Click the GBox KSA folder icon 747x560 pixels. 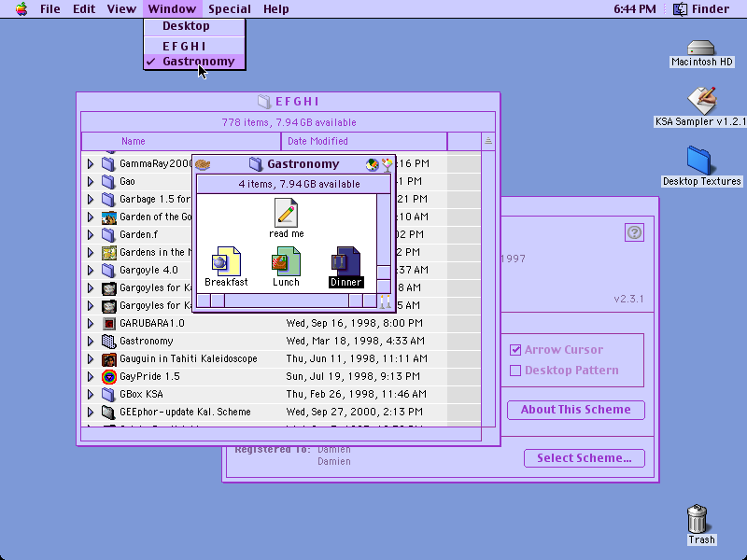pyautogui.click(x=109, y=394)
